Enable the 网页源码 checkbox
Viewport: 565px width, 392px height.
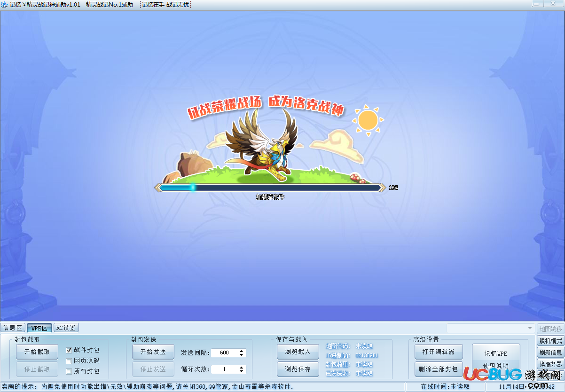[69, 361]
